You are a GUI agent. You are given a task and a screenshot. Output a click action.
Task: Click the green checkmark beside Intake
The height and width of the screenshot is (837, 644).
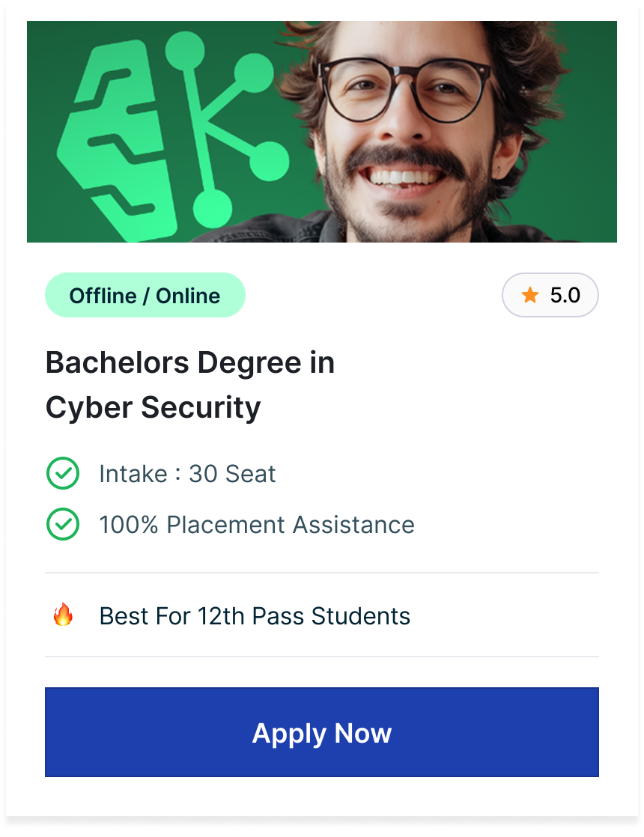[x=63, y=474]
